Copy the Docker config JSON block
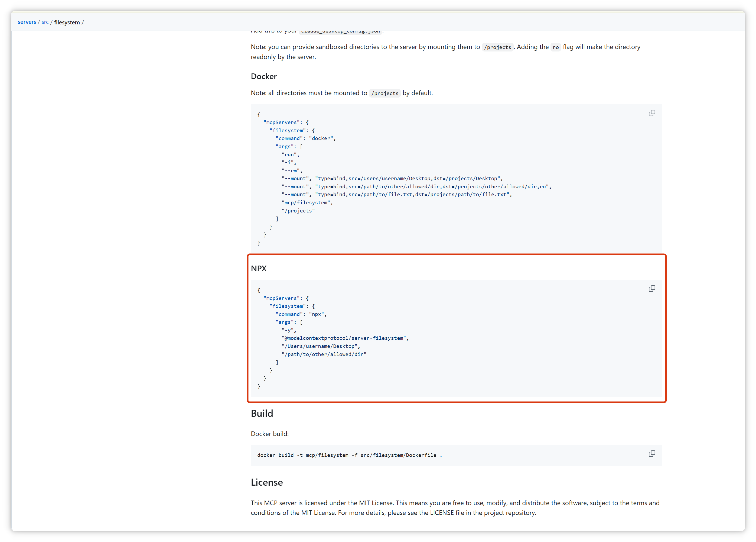This screenshot has width=756, height=542. click(x=652, y=113)
